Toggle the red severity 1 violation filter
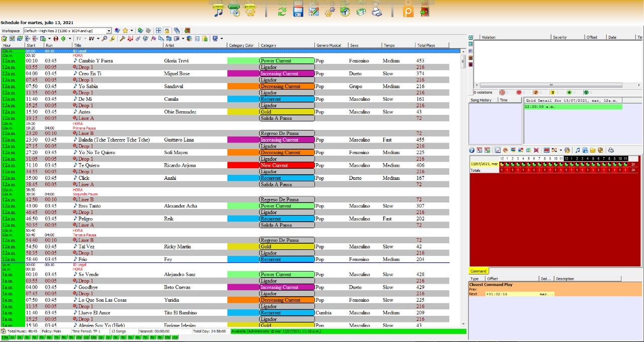This screenshot has height=342, width=644. click(x=519, y=92)
